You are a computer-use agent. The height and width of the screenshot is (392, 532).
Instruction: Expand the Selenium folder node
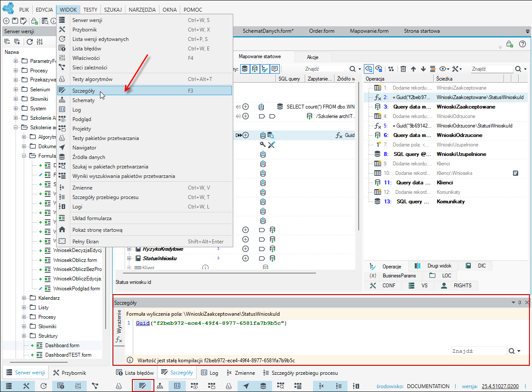click(16, 90)
